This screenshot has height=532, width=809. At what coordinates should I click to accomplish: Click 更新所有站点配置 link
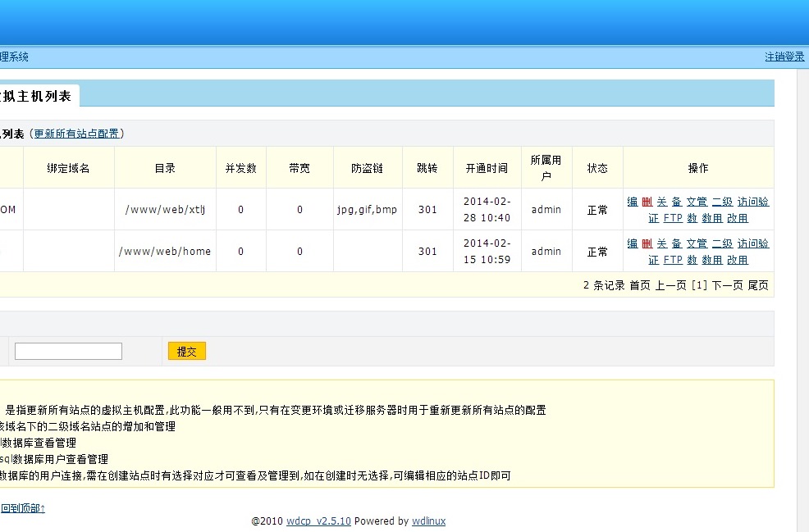[x=76, y=134]
